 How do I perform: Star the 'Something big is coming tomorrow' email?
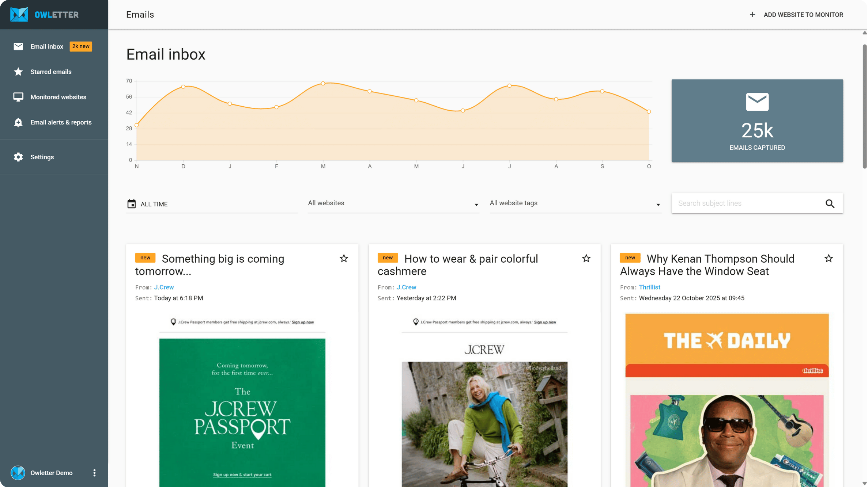(x=344, y=259)
